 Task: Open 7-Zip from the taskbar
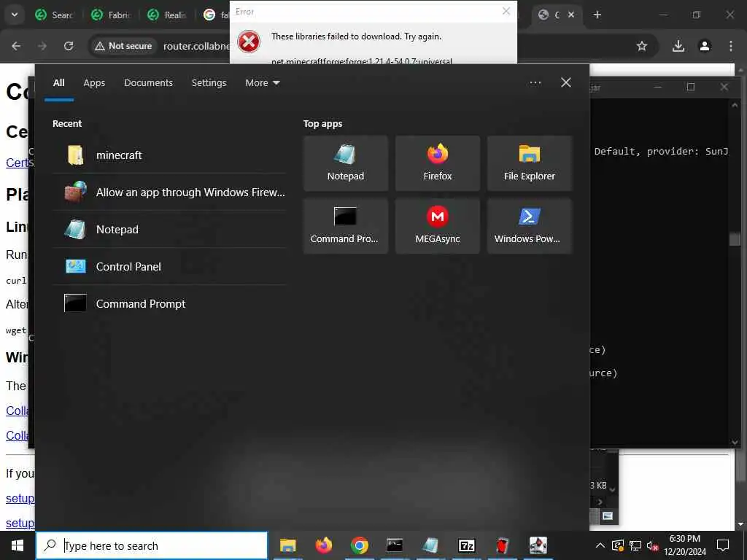pyautogui.click(x=466, y=545)
